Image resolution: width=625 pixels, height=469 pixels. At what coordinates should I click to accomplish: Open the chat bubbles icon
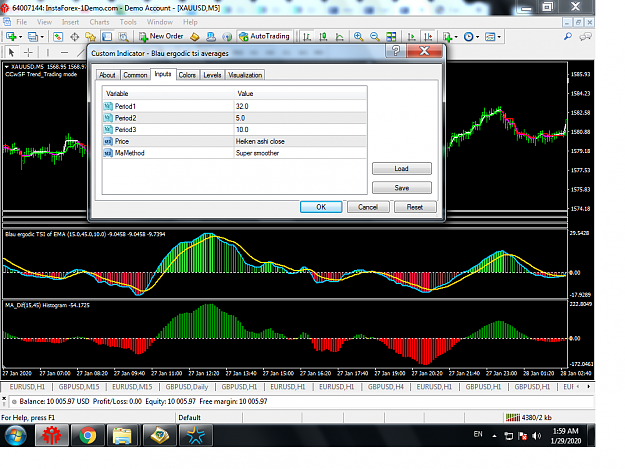[x=585, y=37]
